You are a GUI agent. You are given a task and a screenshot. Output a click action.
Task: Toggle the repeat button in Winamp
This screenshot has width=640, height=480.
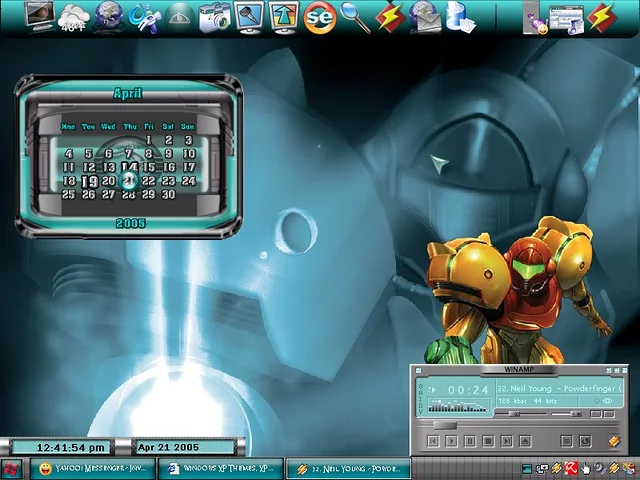(585, 441)
